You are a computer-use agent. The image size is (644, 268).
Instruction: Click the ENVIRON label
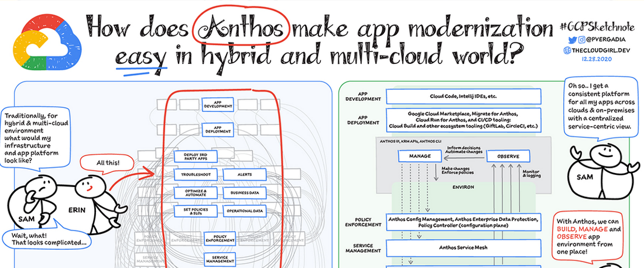click(x=464, y=187)
